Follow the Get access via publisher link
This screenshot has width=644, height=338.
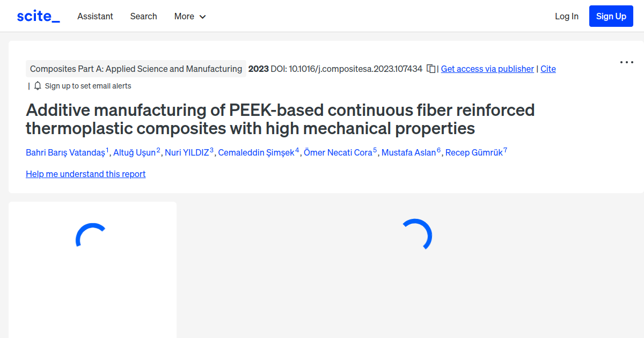point(487,69)
